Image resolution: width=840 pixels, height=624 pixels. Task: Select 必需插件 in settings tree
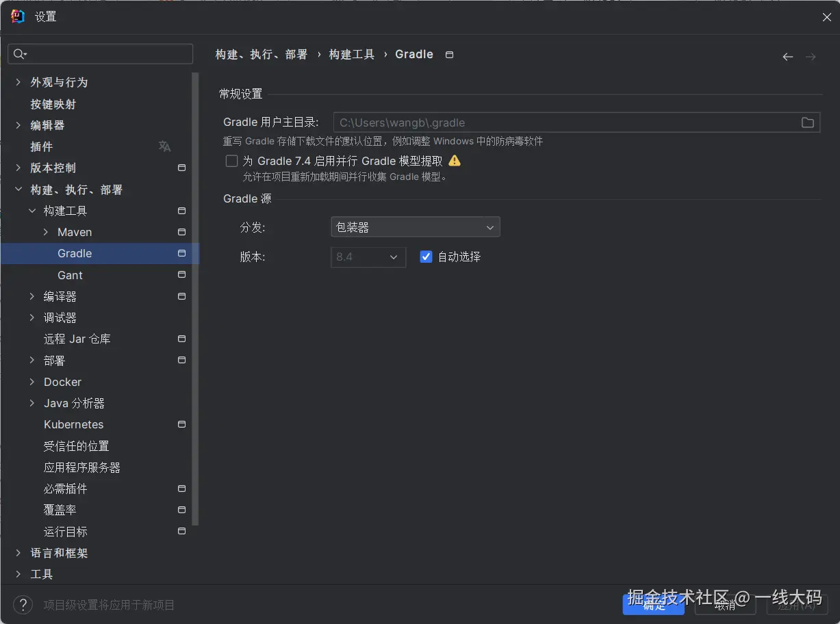[x=66, y=489]
